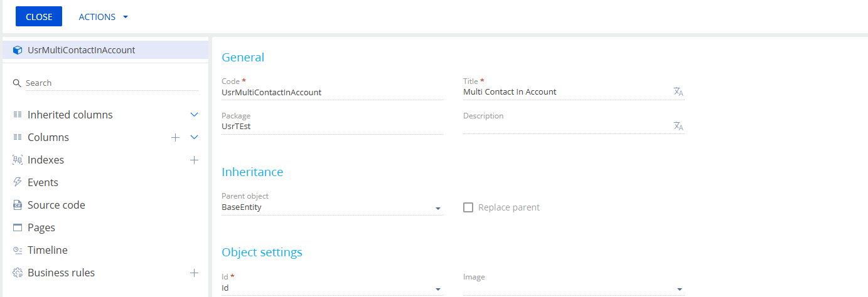This screenshot has width=868, height=297.
Task: Select Events in the sidebar
Action: click(x=43, y=182)
